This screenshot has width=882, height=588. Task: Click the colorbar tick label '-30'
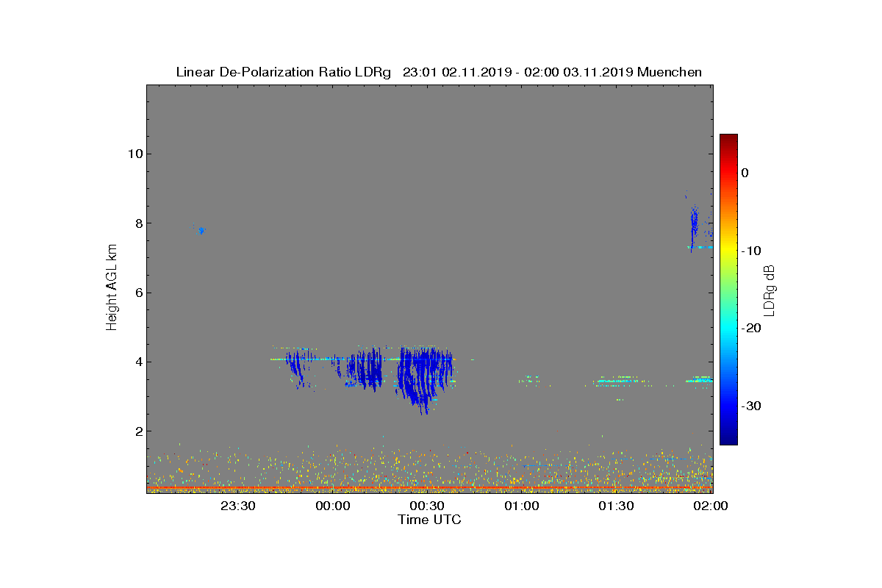pos(751,406)
